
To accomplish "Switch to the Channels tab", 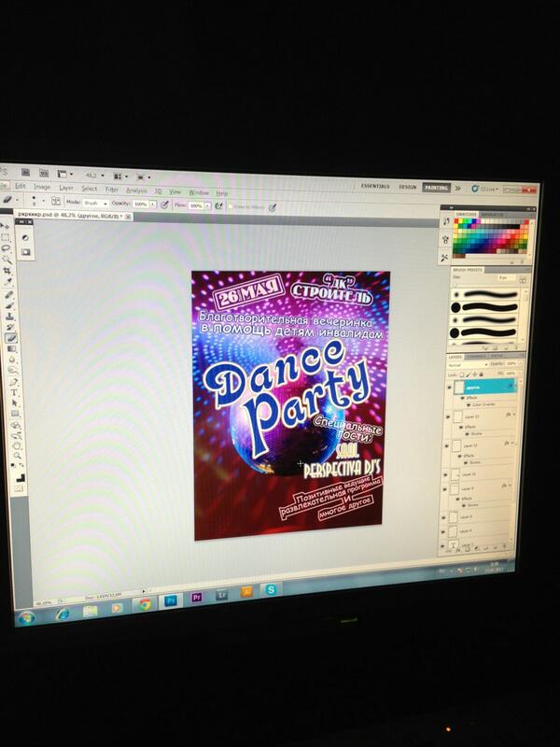I will click(x=476, y=357).
